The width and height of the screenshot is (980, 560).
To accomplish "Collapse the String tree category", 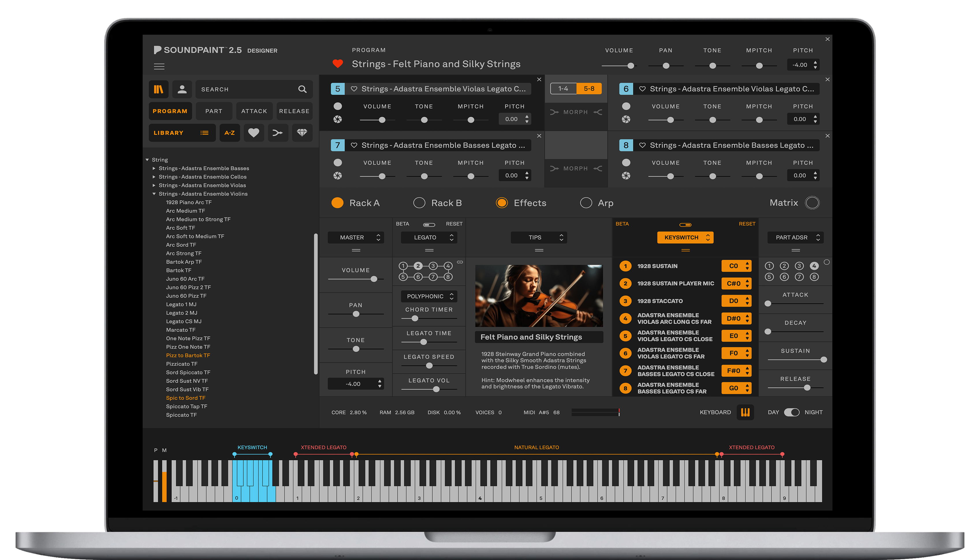I will coord(147,160).
